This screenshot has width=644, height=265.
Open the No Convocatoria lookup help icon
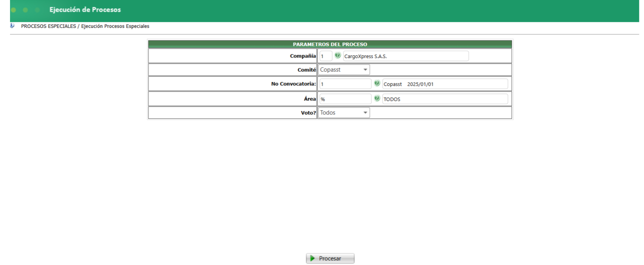pos(377,83)
